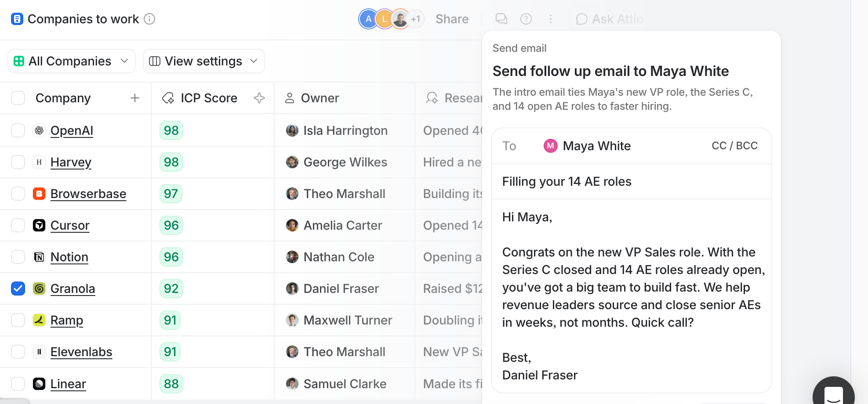Select the Linear row checkbox
This screenshot has height=404, width=868.
click(18, 384)
